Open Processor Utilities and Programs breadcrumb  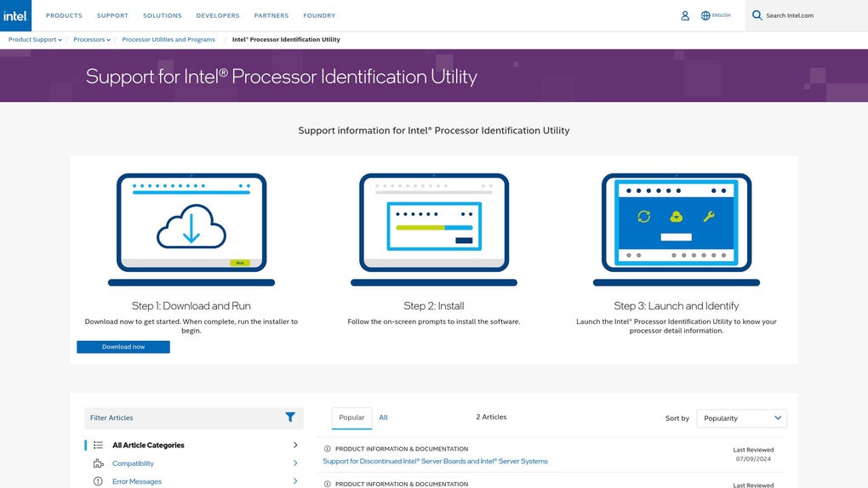pyautogui.click(x=168, y=39)
